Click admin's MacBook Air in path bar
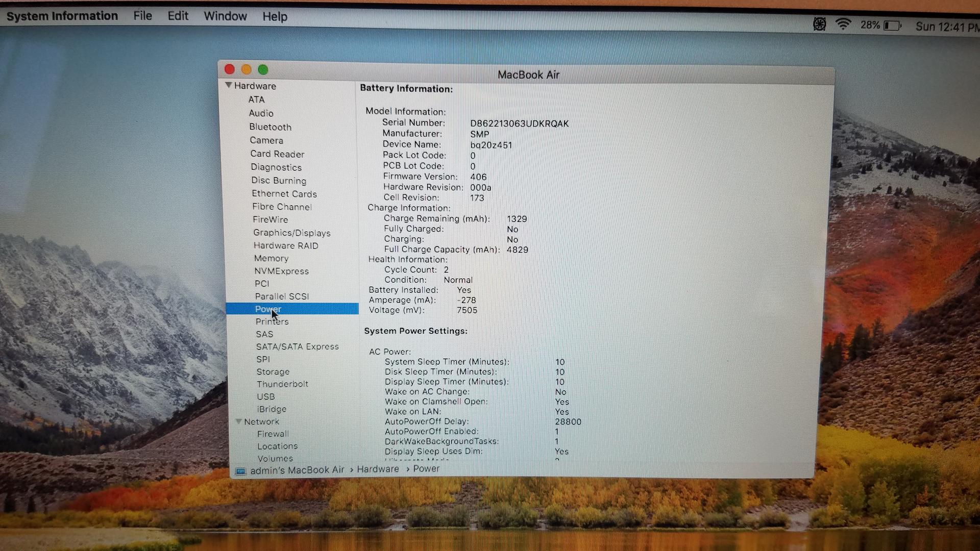Image resolution: width=980 pixels, height=551 pixels. [x=297, y=470]
